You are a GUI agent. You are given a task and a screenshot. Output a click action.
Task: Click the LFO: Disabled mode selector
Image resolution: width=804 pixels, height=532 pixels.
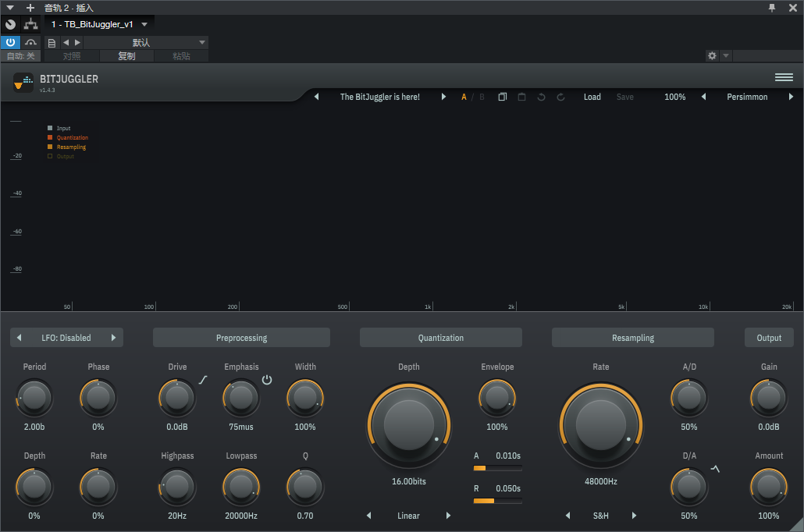tap(66, 338)
